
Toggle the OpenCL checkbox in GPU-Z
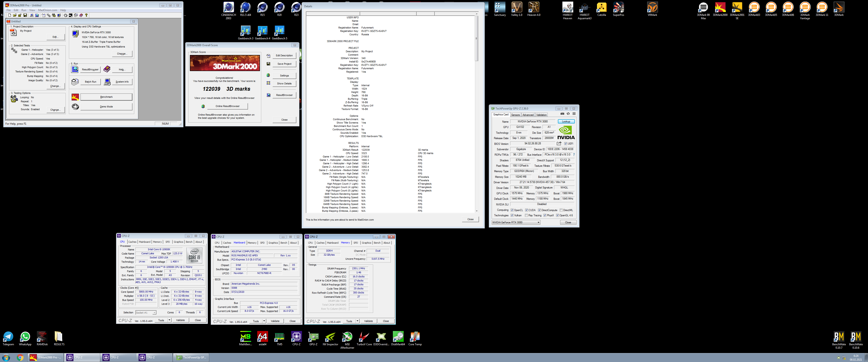pos(512,210)
